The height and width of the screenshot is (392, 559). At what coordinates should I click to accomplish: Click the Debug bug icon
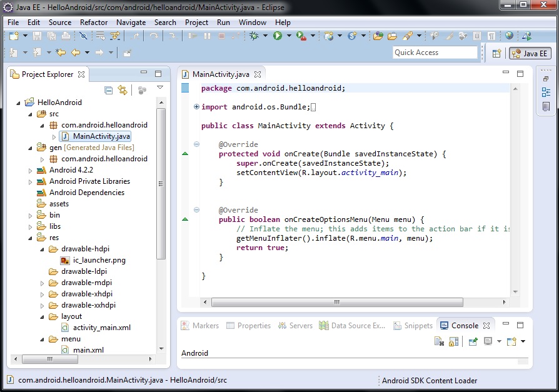pos(254,36)
